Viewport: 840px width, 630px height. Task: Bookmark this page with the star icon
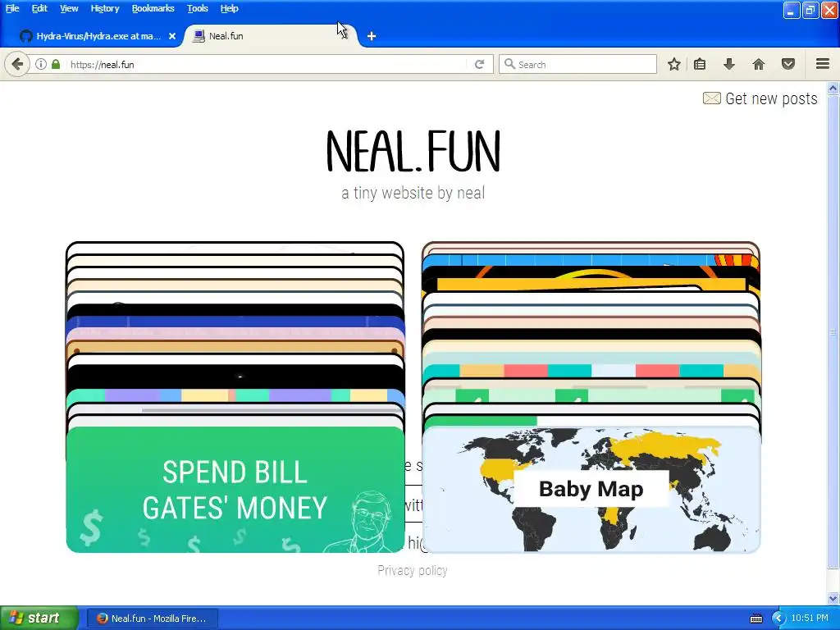coord(674,64)
